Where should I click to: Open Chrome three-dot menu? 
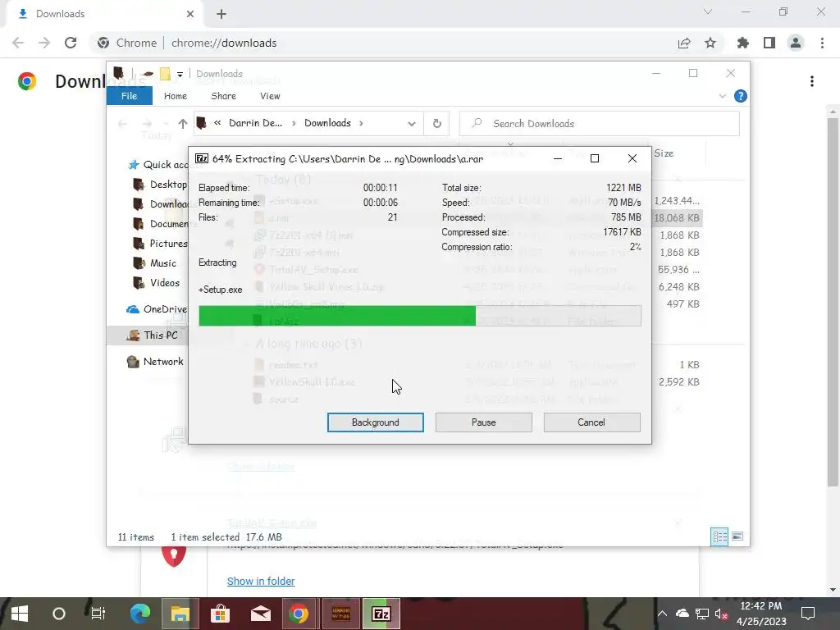[822, 43]
